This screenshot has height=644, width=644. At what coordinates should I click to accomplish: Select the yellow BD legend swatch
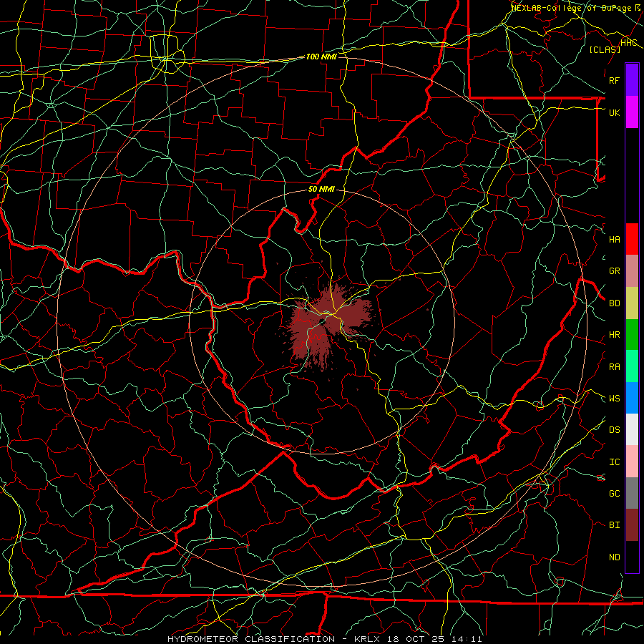[632, 303]
